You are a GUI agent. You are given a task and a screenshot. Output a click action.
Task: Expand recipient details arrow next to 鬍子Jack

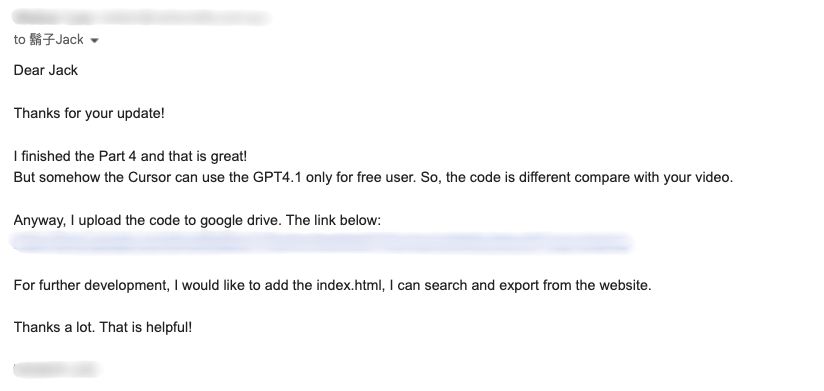click(x=95, y=40)
